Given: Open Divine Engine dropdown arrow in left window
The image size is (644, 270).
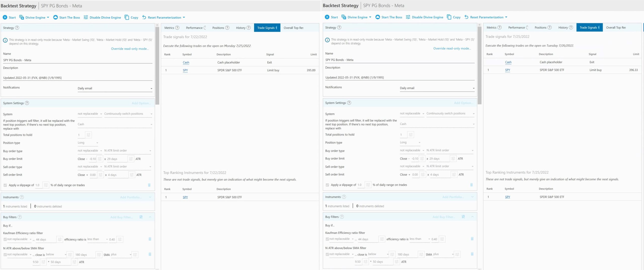Looking at the screenshot, I should coord(48,17).
